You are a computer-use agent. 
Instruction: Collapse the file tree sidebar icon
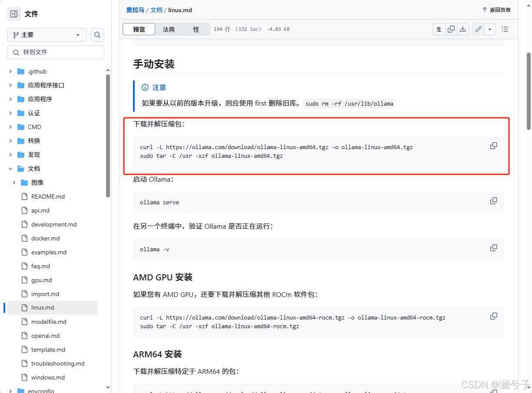click(x=14, y=14)
